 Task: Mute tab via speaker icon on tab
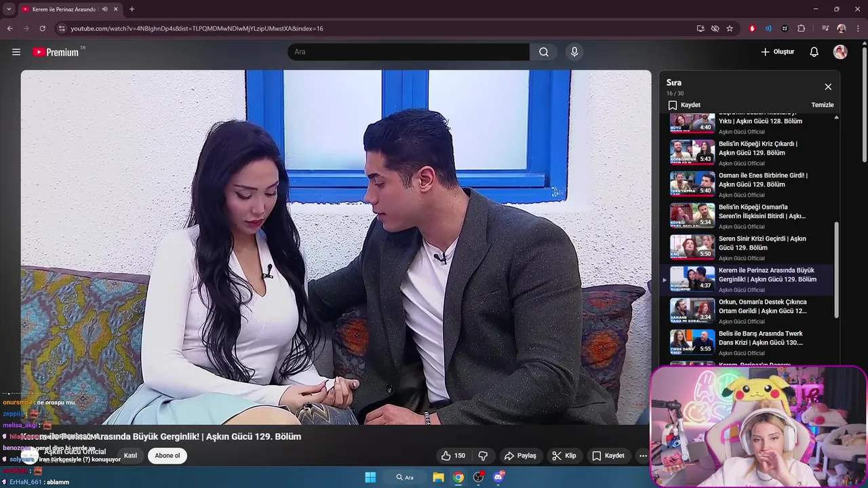coord(104,9)
